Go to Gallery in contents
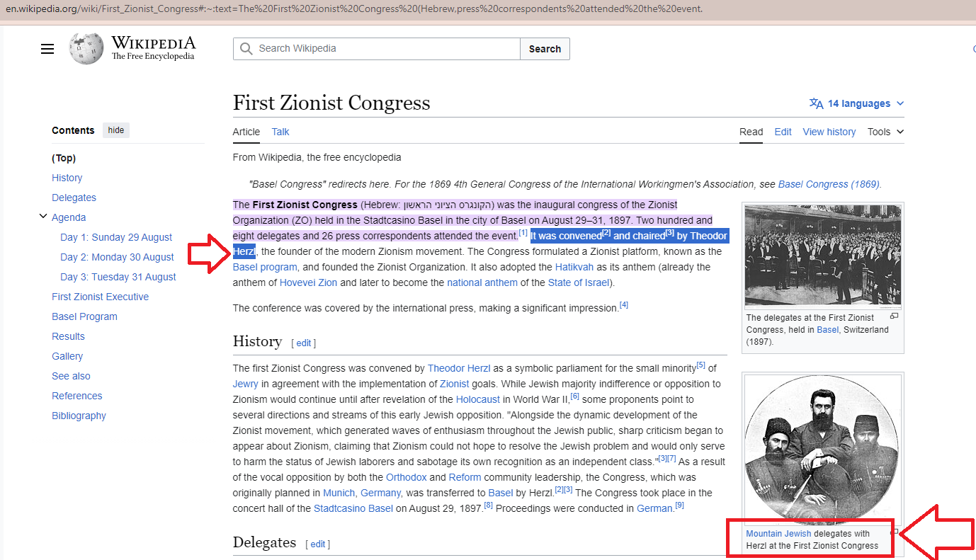976x560 pixels. point(67,356)
